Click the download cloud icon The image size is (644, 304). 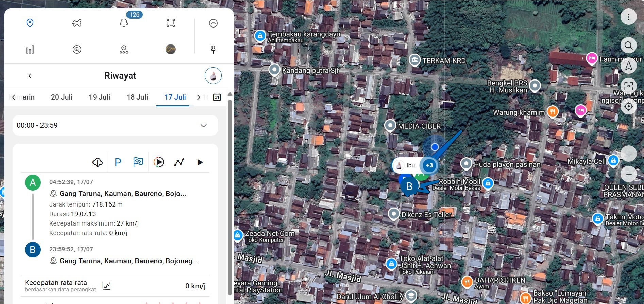click(98, 162)
